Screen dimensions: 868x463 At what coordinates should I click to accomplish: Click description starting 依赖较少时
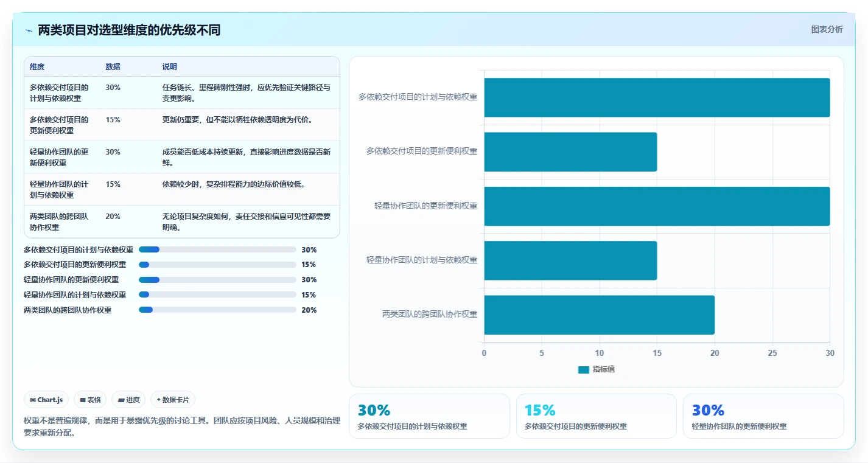(x=233, y=184)
